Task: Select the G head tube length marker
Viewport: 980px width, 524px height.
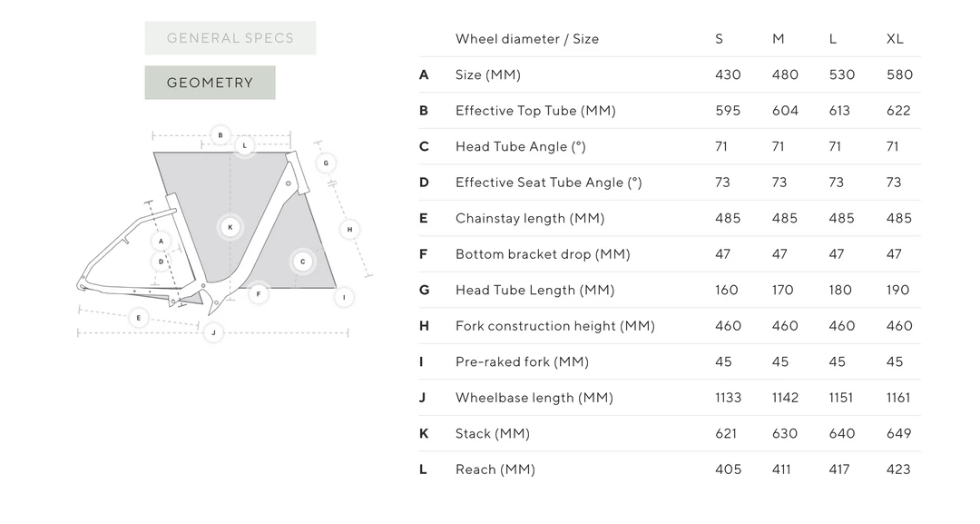Action: (326, 163)
